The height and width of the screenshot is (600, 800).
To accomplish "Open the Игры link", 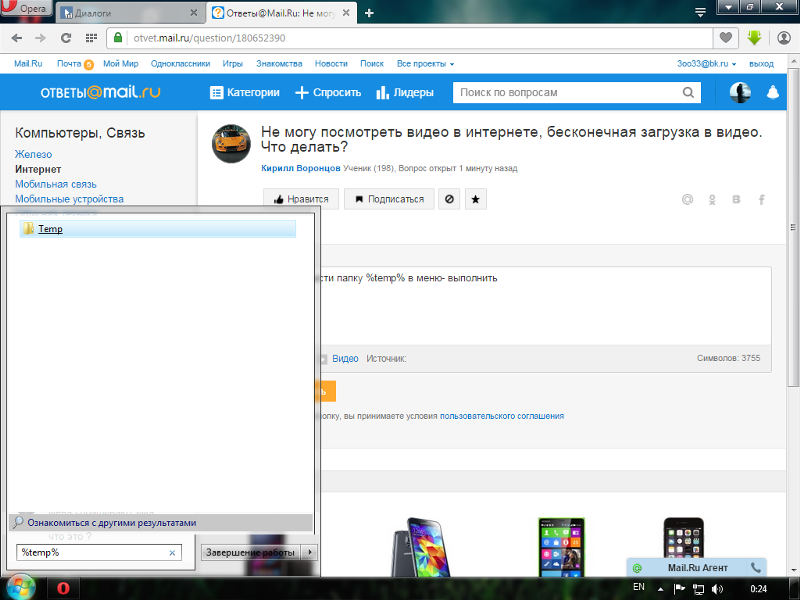I will 233,64.
